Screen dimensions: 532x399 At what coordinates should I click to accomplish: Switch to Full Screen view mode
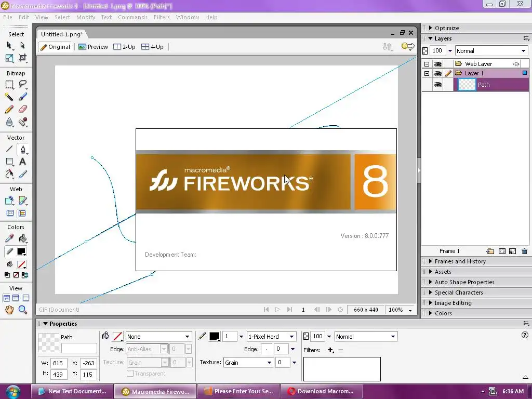pyautogui.click(x=26, y=298)
